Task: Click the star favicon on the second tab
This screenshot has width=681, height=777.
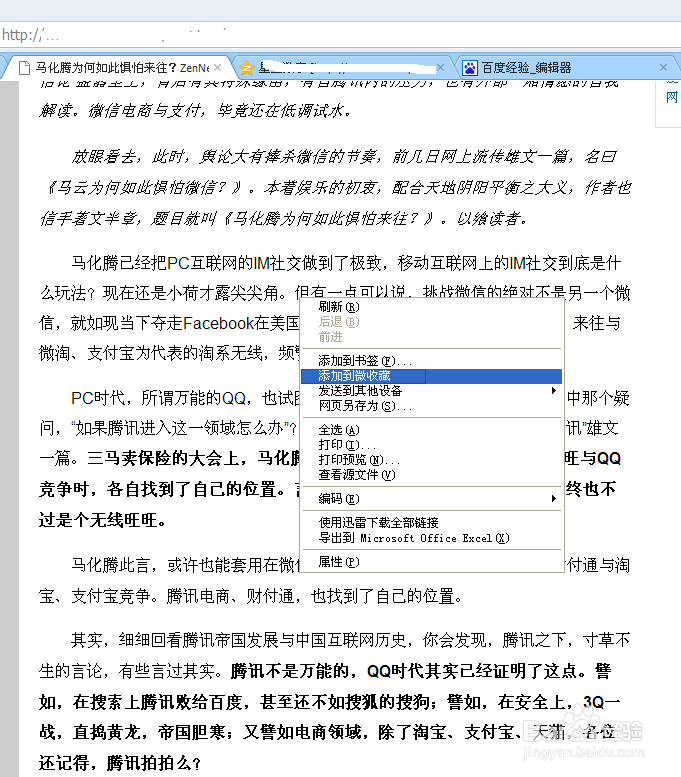Action: (x=246, y=67)
